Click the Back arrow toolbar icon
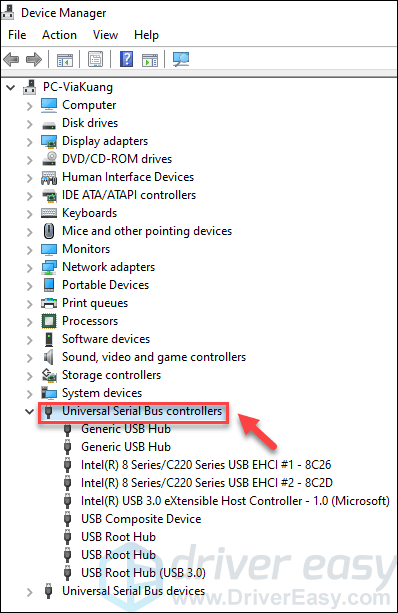Screen dimensions: 398x613 pyautogui.click(x=11, y=59)
